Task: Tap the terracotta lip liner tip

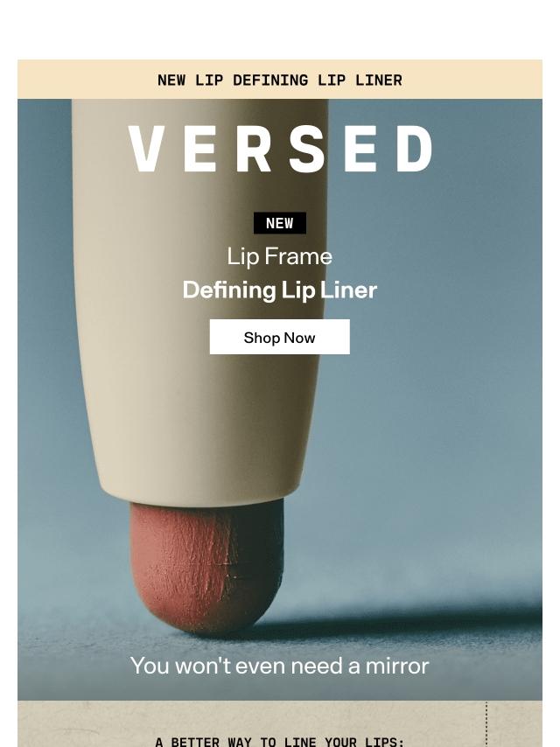Action: click(206, 568)
